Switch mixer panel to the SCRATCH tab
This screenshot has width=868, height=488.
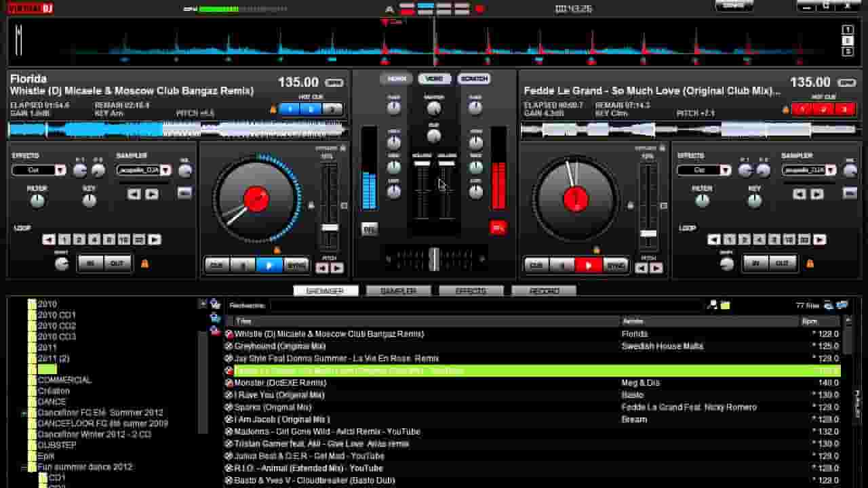(x=473, y=79)
